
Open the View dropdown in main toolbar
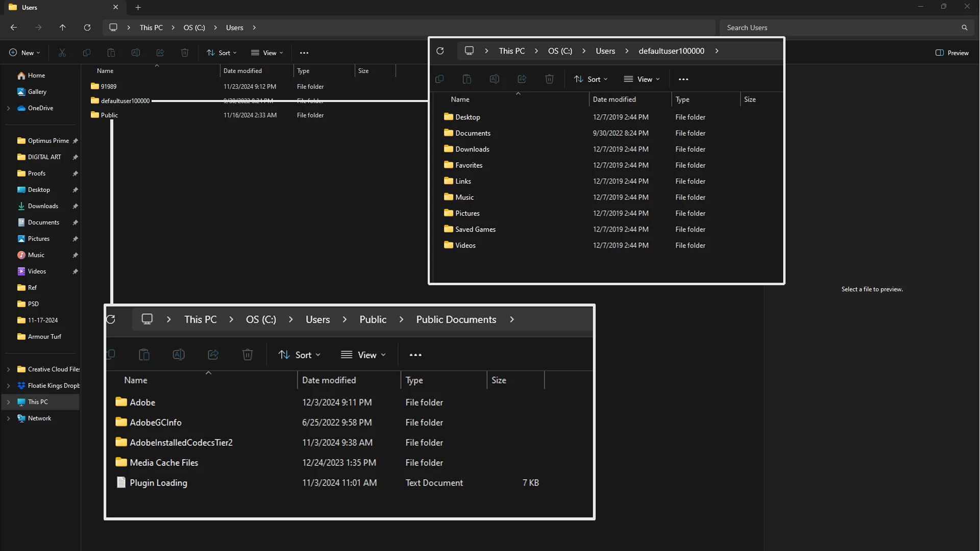(267, 53)
